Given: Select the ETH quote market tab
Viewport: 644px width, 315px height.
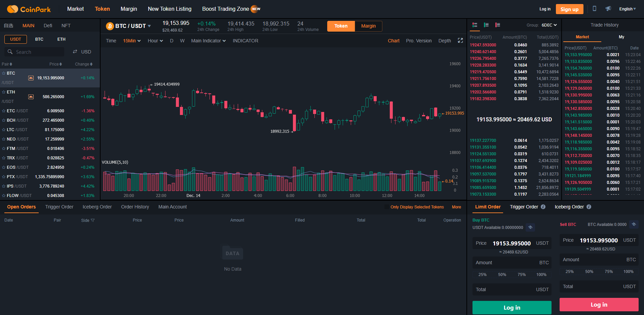Looking at the screenshot, I should click(x=61, y=39).
